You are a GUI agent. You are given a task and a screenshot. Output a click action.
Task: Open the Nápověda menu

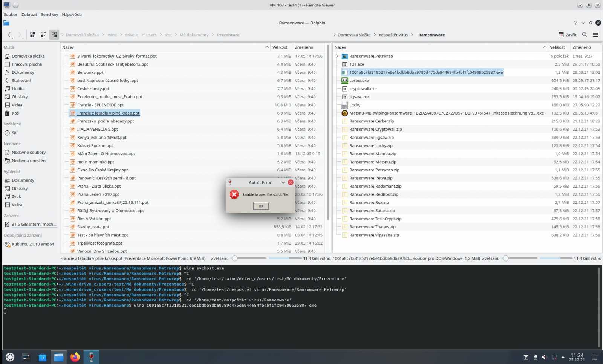pyautogui.click(x=72, y=14)
